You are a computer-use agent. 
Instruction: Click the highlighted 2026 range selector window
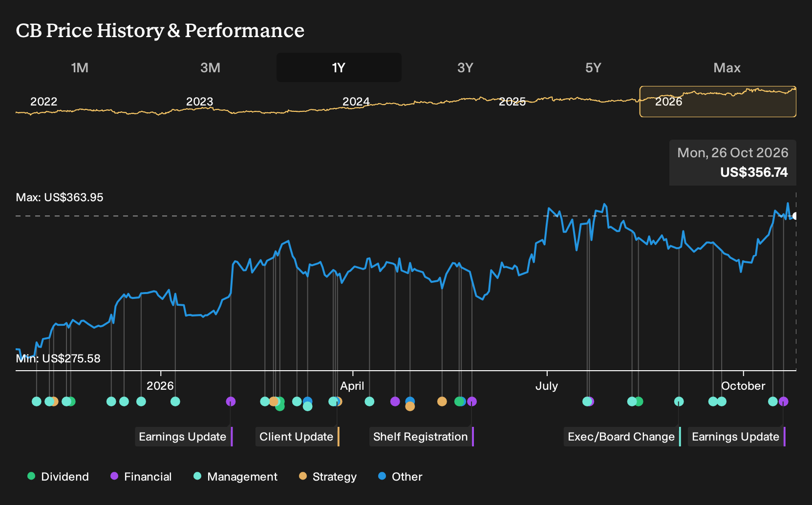(x=718, y=102)
